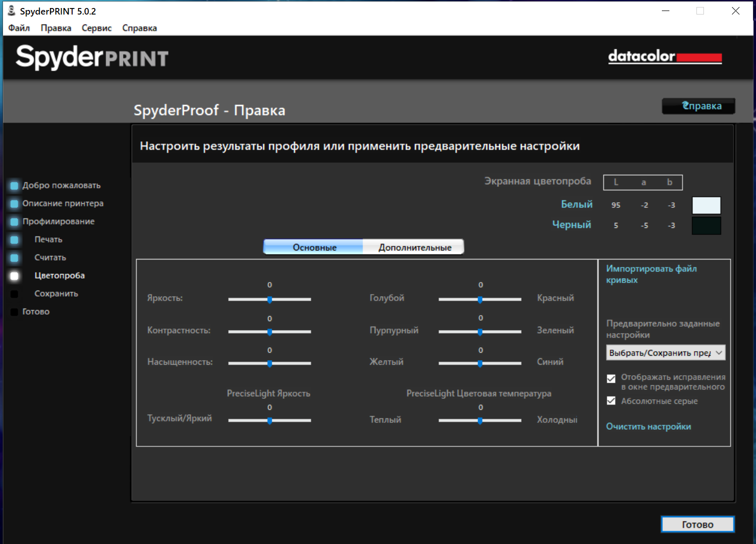The width and height of the screenshot is (756, 544).
Task: Click the Белый label link
Action: [x=577, y=204]
